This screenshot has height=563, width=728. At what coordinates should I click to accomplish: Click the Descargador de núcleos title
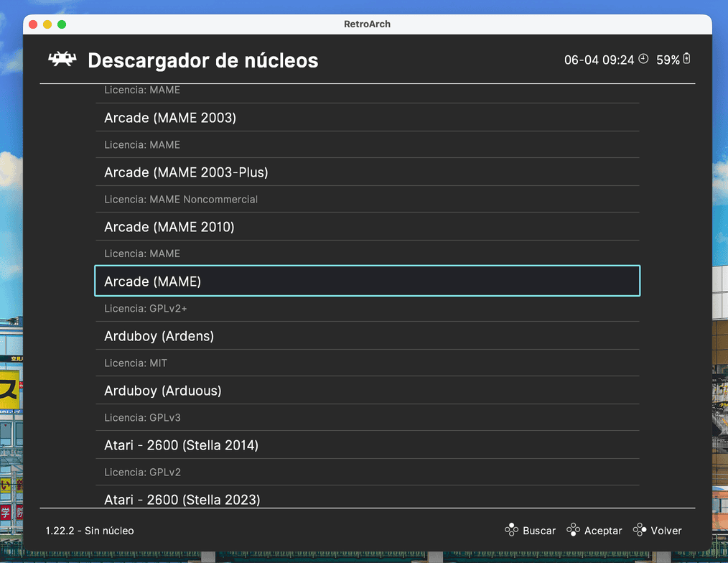(202, 60)
